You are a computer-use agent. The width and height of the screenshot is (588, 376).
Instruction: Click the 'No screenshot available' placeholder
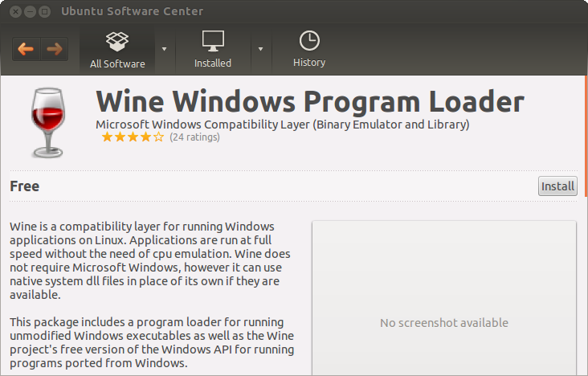443,322
